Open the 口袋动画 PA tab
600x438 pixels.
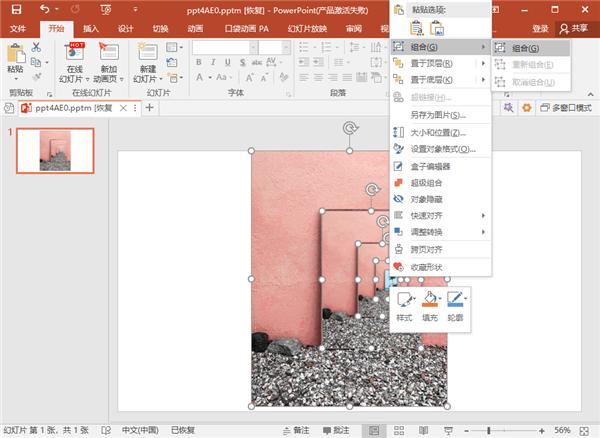[246, 29]
